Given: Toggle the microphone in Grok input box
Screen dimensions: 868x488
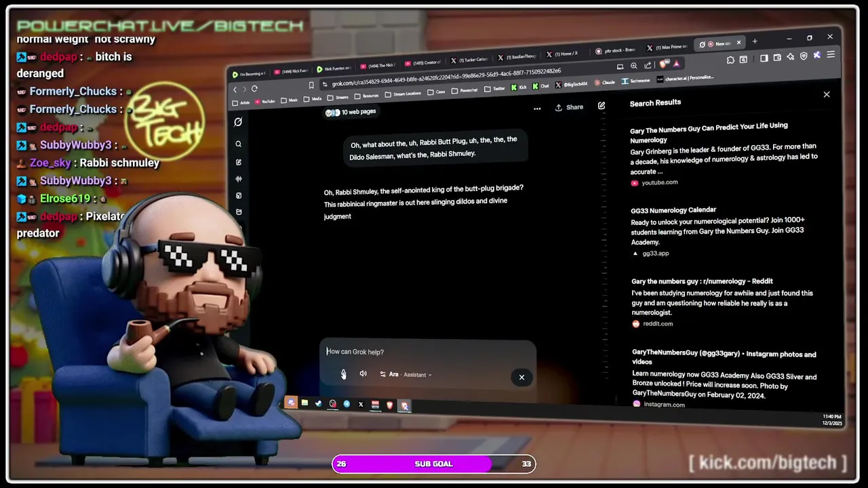Looking at the screenshot, I should [344, 374].
